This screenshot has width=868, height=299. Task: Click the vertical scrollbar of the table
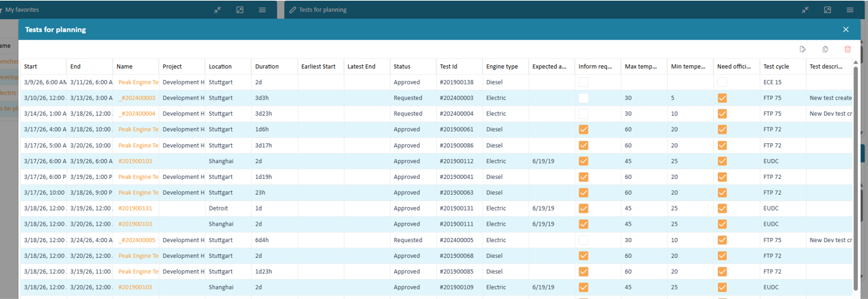(x=855, y=178)
